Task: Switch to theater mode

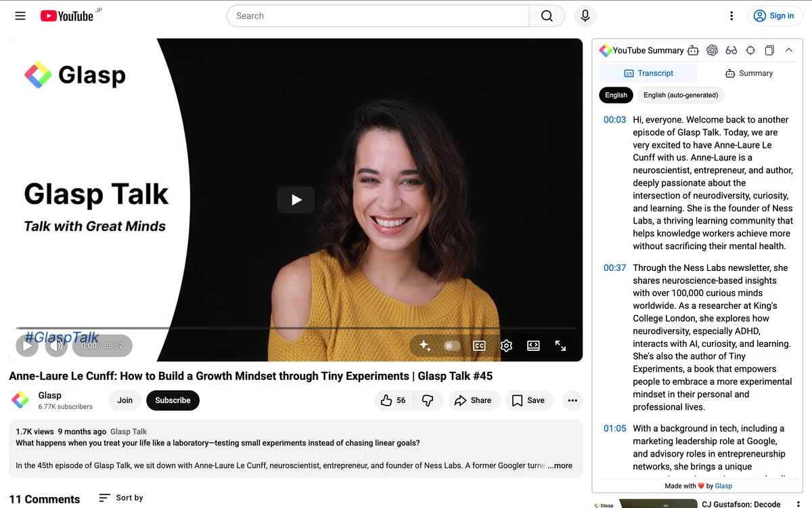Action: click(x=533, y=345)
